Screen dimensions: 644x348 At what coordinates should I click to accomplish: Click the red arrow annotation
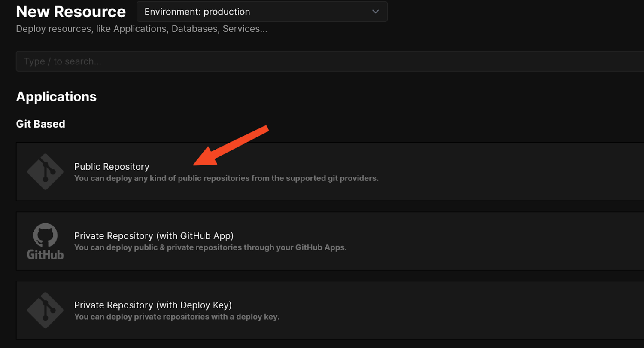click(x=232, y=145)
